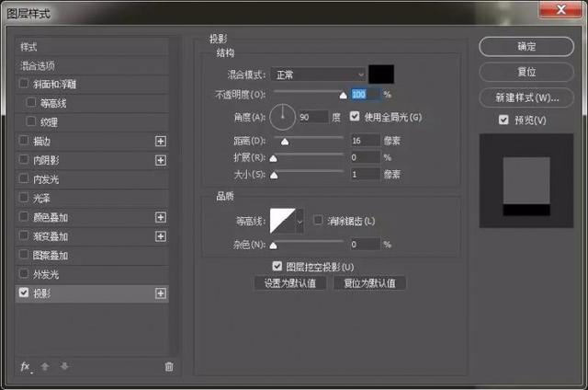Click the 设置为默认值 button
Screen dimensions: 588x390
pyautogui.click(x=289, y=283)
